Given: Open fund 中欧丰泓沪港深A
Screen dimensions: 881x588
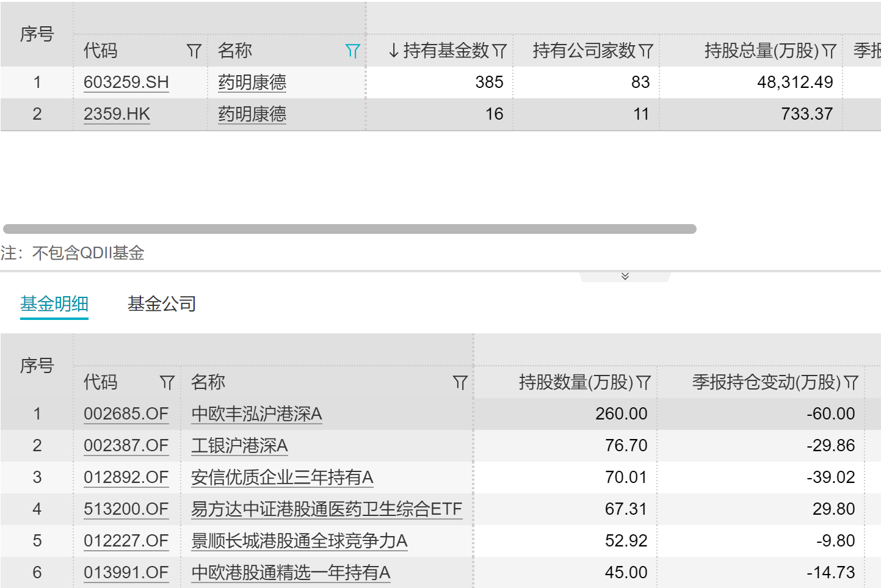Looking at the screenshot, I should (256, 413).
